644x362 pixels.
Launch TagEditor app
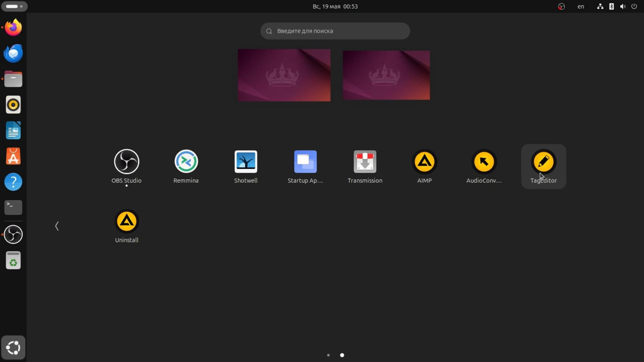[544, 166]
